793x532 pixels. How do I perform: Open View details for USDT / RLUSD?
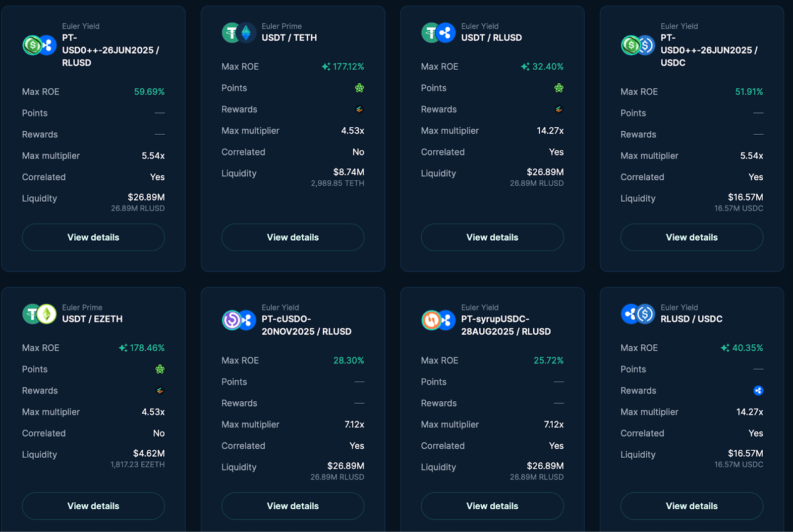coord(492,237)
